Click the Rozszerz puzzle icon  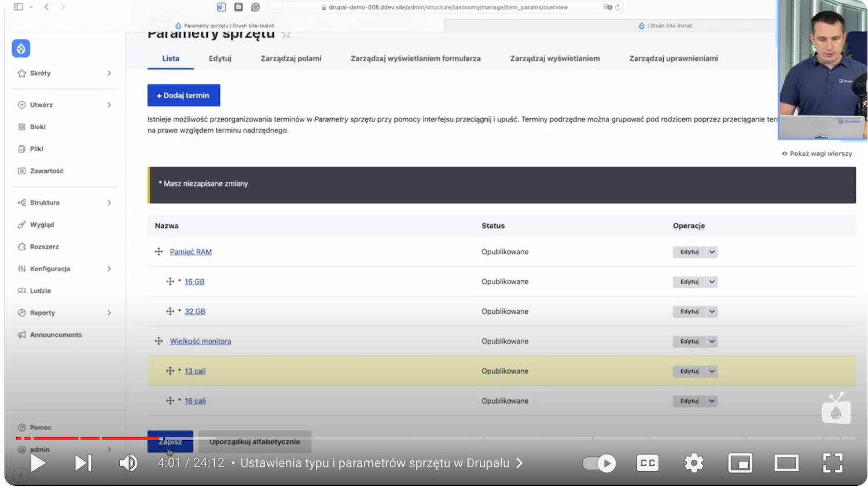click(21, 247)
